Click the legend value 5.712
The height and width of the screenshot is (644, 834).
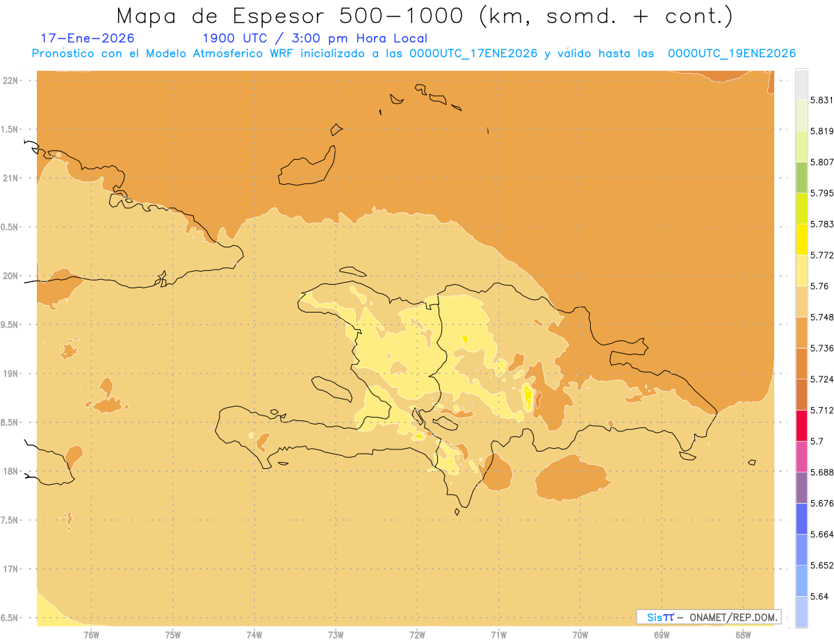[821, 410]
